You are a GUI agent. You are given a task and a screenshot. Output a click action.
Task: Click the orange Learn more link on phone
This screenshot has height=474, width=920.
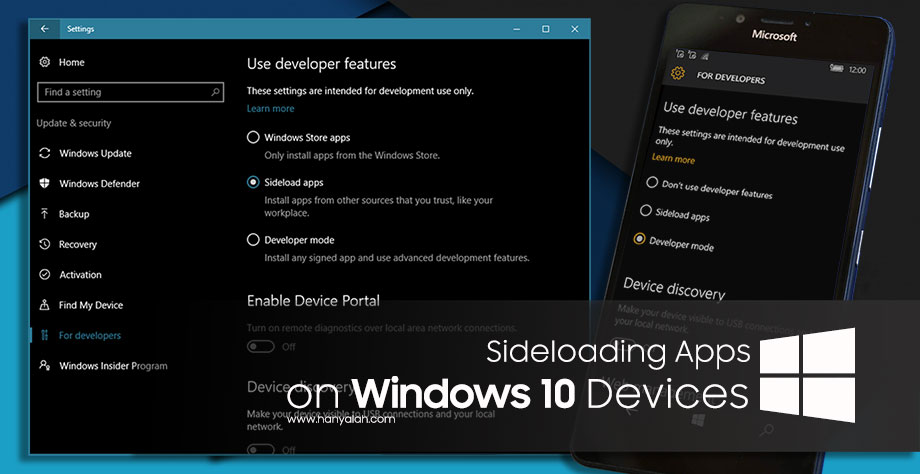(673, 158)
